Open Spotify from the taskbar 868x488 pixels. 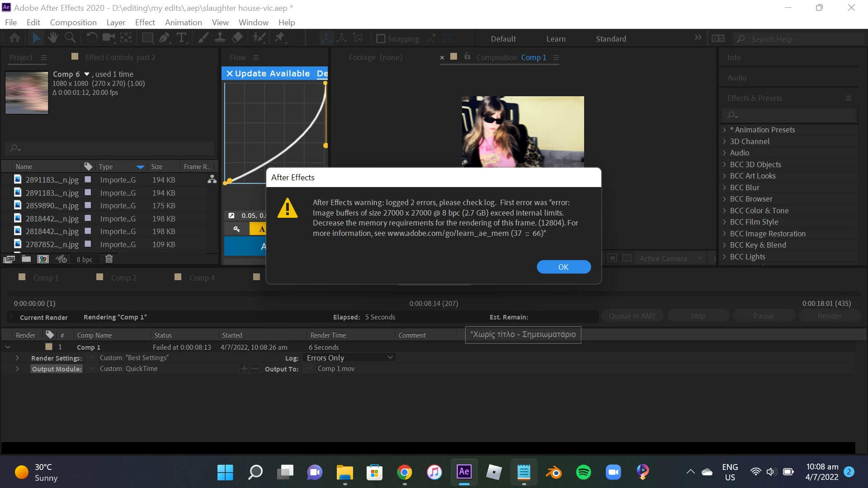click(x=583, y=472)
